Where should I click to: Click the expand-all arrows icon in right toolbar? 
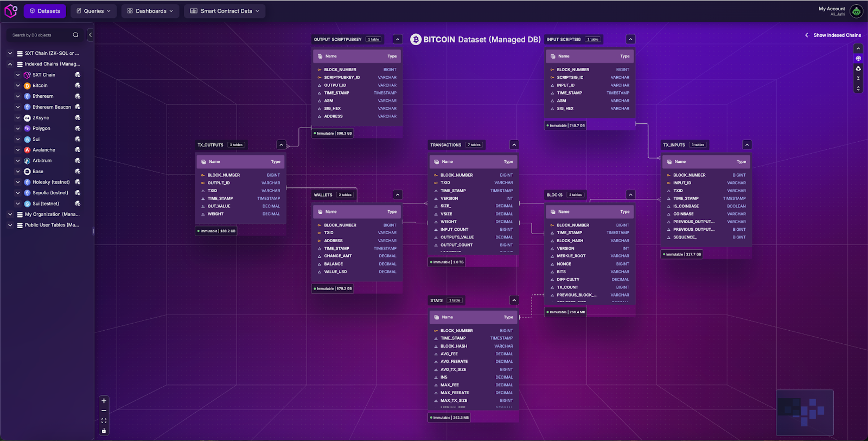click(858, 88)
